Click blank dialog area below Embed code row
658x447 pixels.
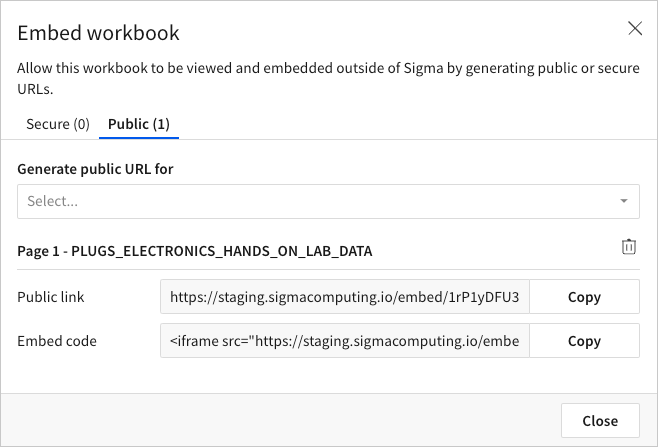click(328, 376)
